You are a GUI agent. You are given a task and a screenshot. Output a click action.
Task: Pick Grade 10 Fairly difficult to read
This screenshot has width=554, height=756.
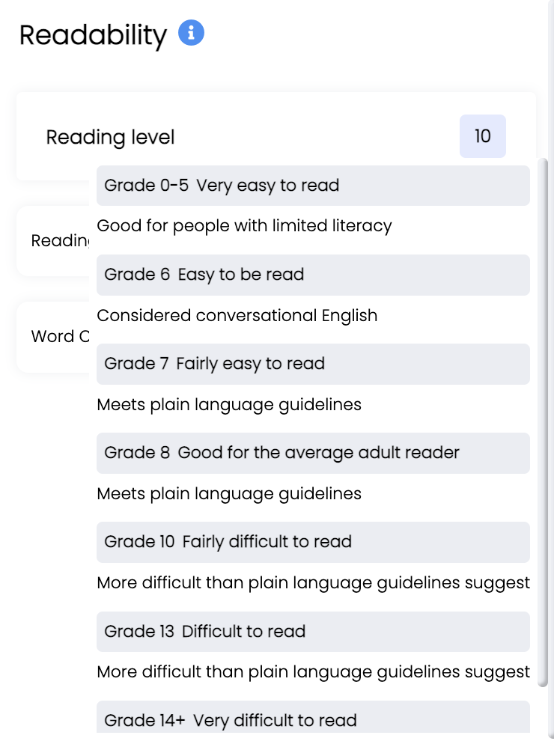(313, 543)
